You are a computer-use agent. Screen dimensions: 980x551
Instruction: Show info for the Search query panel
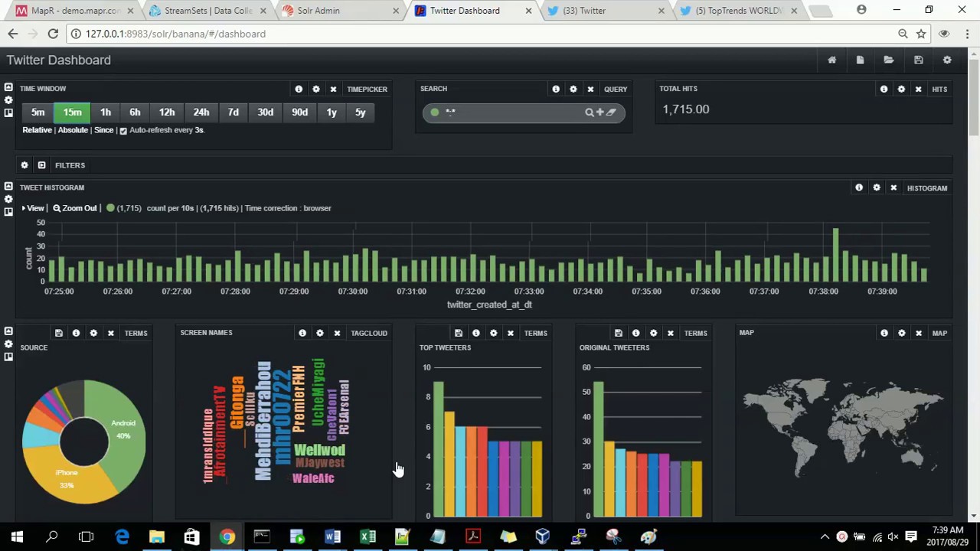tap(556, 89)
